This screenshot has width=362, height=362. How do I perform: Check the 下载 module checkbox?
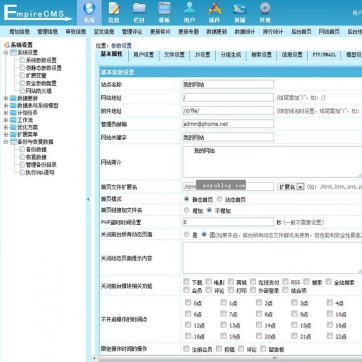(186, 282)
